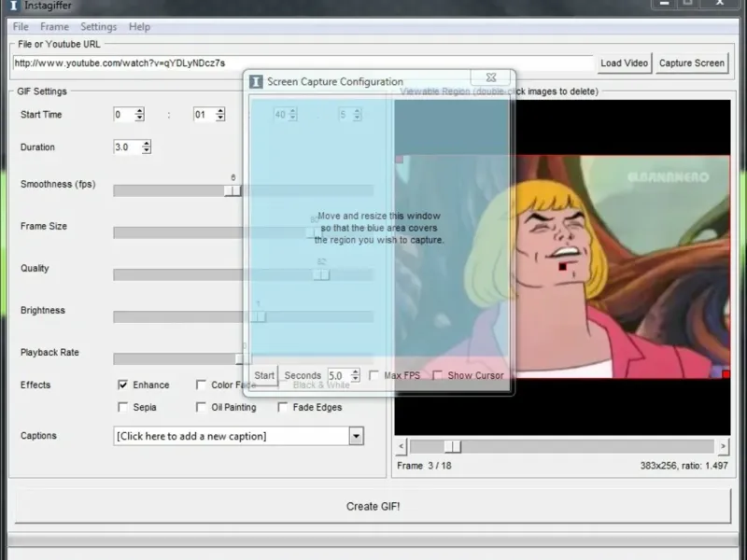Click the Create GIF! button
The width and height of the screenshot is (747, 560).
coord(373,506)
